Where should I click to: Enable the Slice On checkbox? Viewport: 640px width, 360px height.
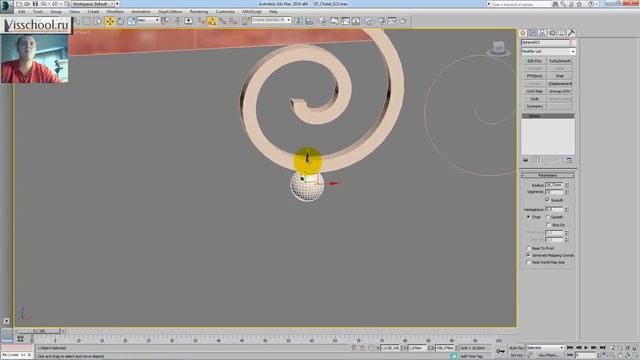(548, 225)
